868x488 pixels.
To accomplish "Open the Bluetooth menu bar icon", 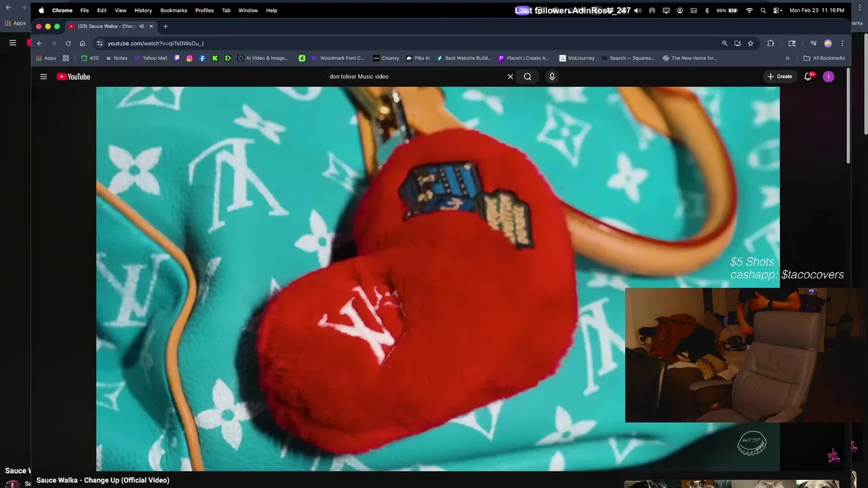I will (x=707, y=10).
